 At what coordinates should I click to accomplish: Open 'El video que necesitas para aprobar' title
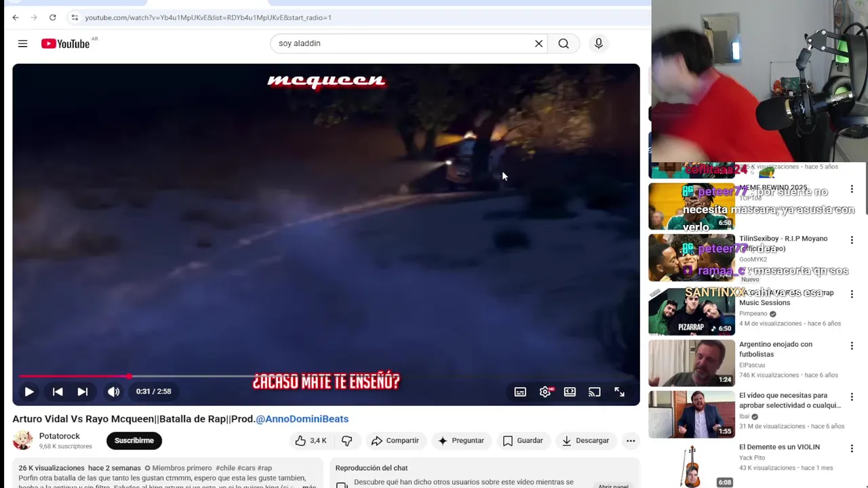790,400
